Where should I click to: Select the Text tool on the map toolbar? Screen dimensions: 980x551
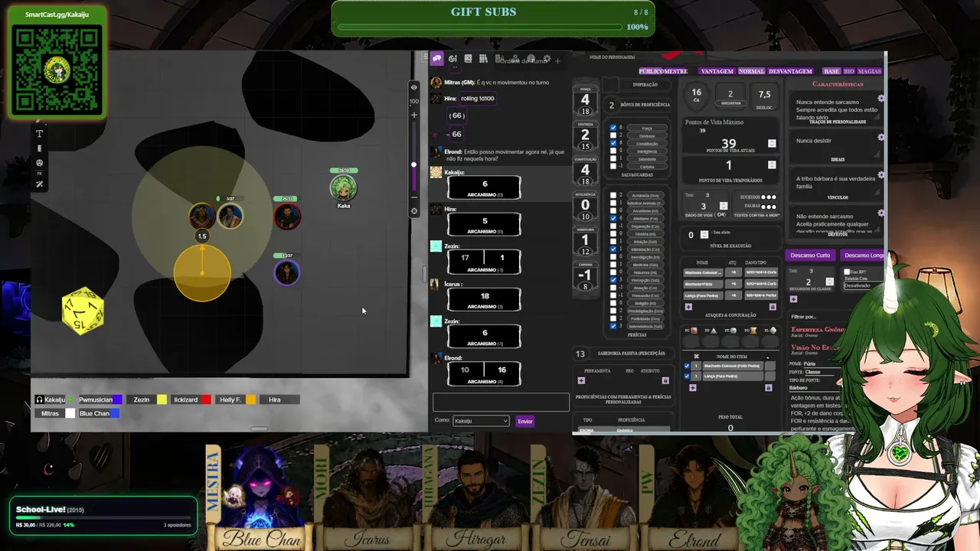(x=40, y=134)
